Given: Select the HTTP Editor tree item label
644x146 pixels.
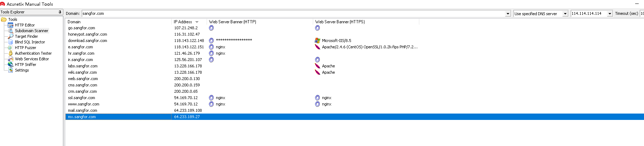Looking at the screenshot, I should [x=25, y=25].
